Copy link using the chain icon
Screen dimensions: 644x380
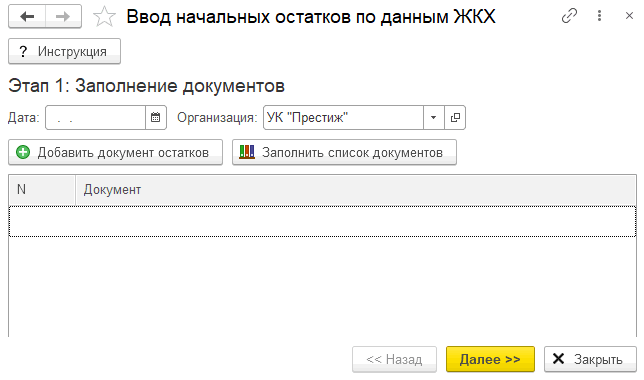[x=569, y=16]
